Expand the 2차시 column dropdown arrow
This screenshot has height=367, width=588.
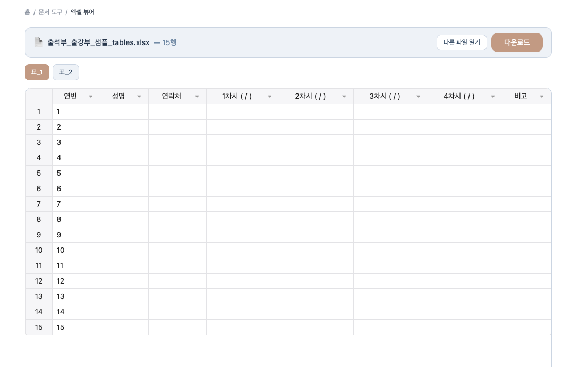(x=344, y=97)
